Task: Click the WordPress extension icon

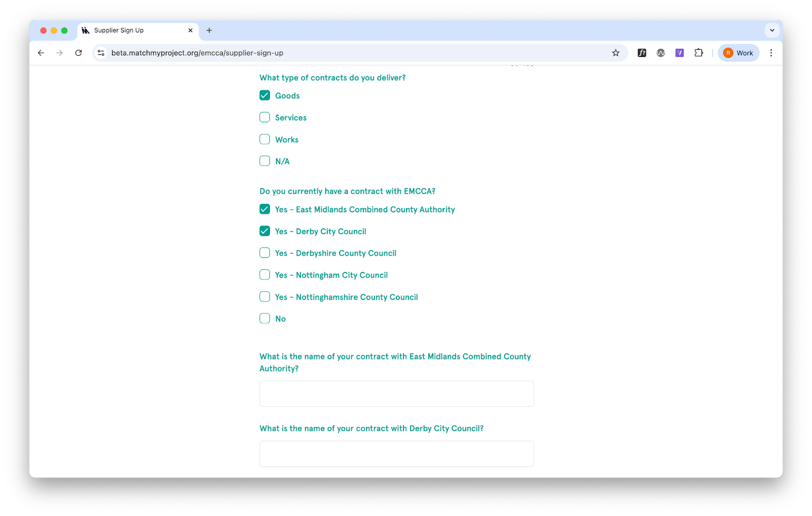Action: click(661, 53)
